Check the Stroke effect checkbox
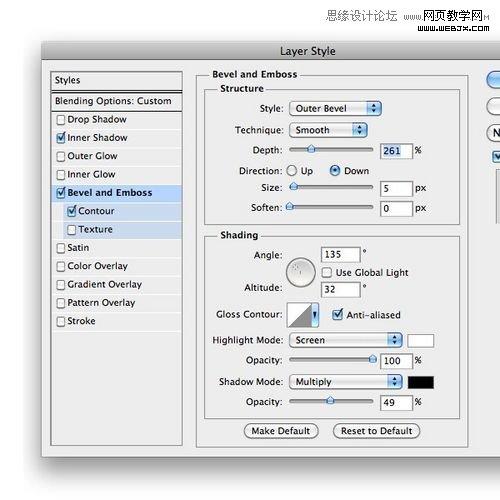This screenshot has width=500, height=500. pos(61,321)
